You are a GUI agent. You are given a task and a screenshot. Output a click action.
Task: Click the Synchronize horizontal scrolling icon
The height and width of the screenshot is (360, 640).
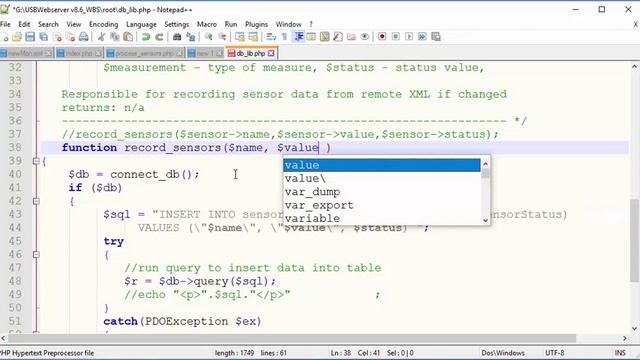coord(253,37)
